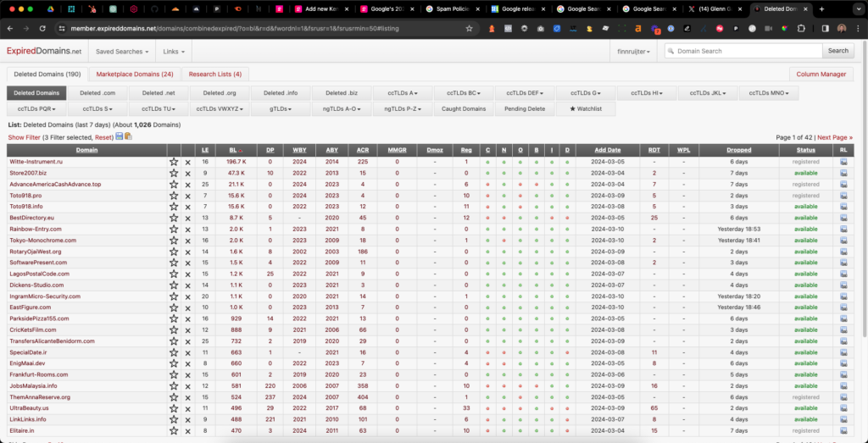Open research list icon for CricKetsFilm.com
The image size is (868, 443).
pos(843,329)
